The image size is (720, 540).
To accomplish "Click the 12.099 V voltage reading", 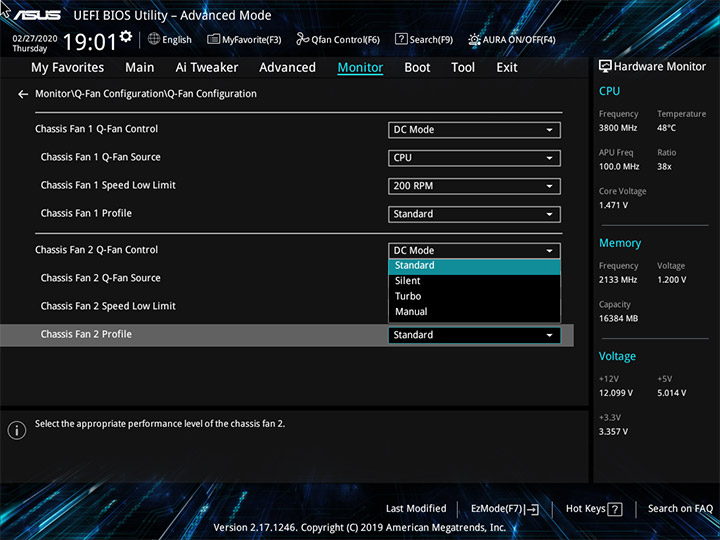I will tap(616, 393).
